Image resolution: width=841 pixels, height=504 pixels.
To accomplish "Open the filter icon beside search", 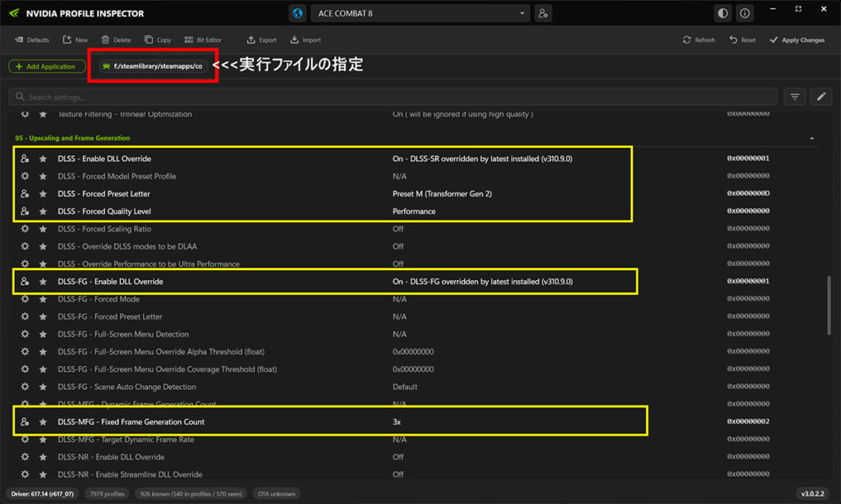I will pos(795,97).
